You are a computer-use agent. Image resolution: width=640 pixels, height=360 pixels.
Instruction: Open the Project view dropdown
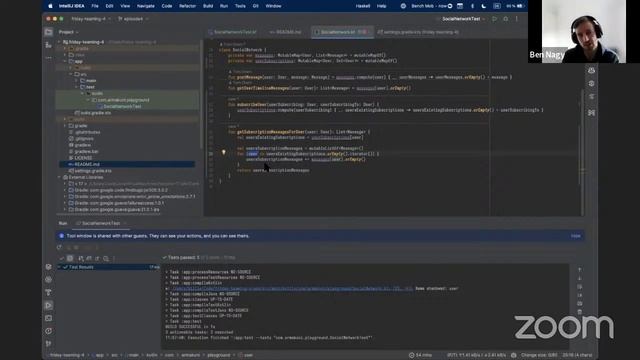[68, 32]
